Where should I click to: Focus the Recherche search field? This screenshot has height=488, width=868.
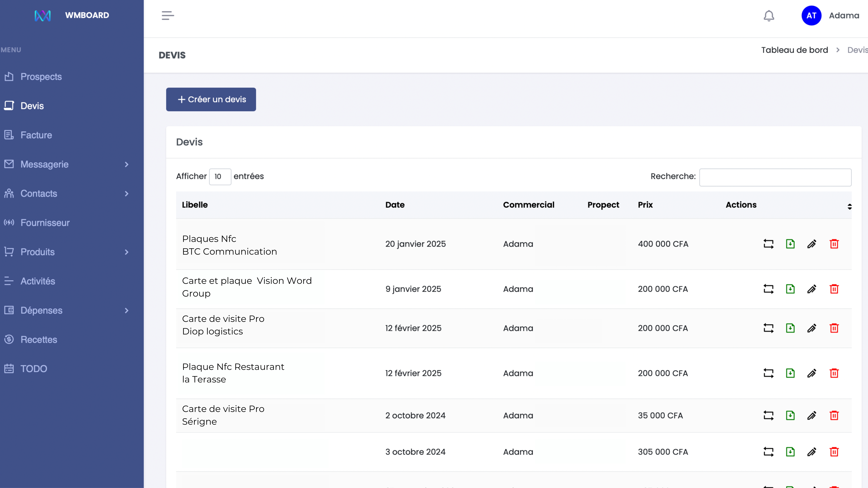coord(775,177)
